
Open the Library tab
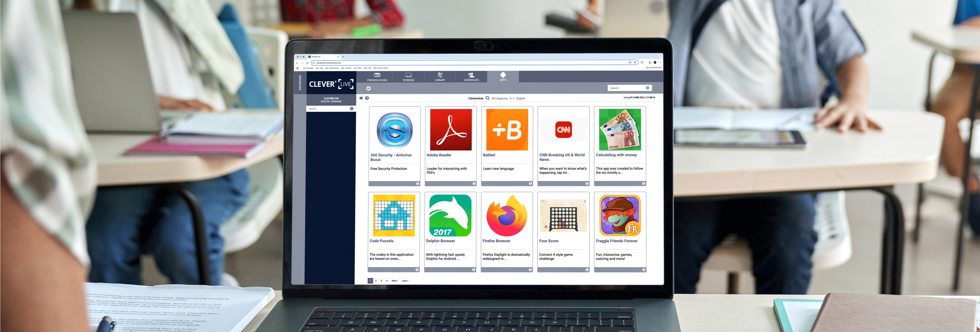click(x=440, y=77)
